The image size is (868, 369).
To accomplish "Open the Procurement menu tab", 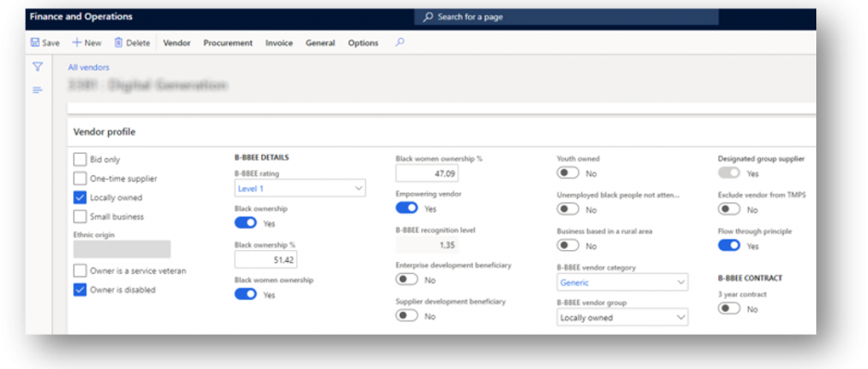I will [x=228, y=42].
